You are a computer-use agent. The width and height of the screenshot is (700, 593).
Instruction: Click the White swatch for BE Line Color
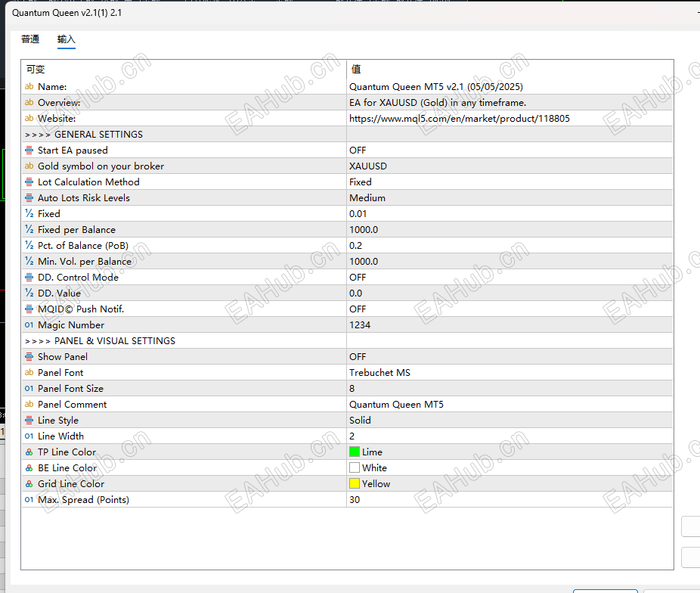point(355,468)
